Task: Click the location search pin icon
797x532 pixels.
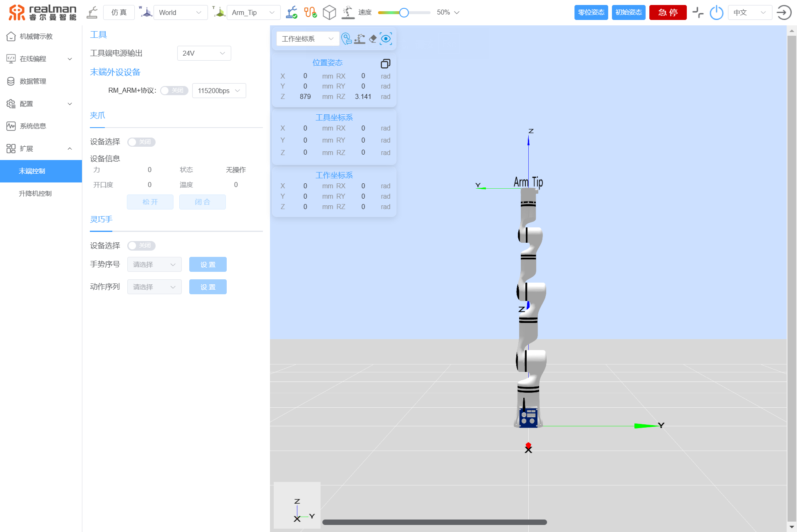Action: click(x=346, y=39)
